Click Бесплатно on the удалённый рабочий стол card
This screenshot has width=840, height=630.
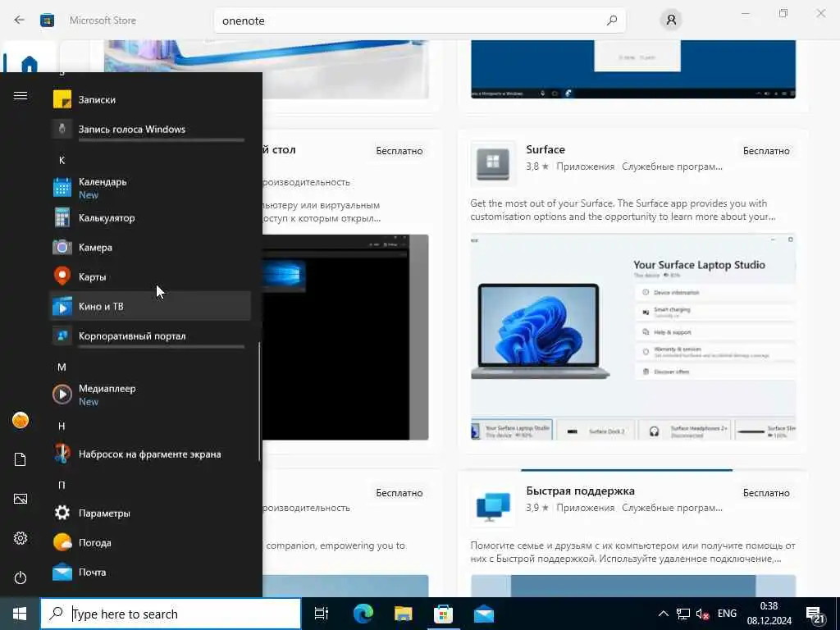tap(399, 151)
